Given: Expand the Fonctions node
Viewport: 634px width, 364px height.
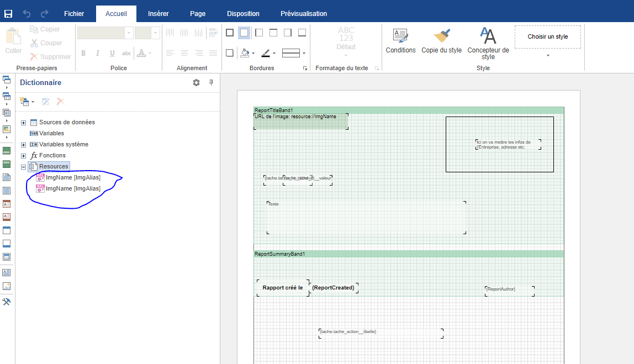Looking at the screenshot, I should [x=23, y=156].
